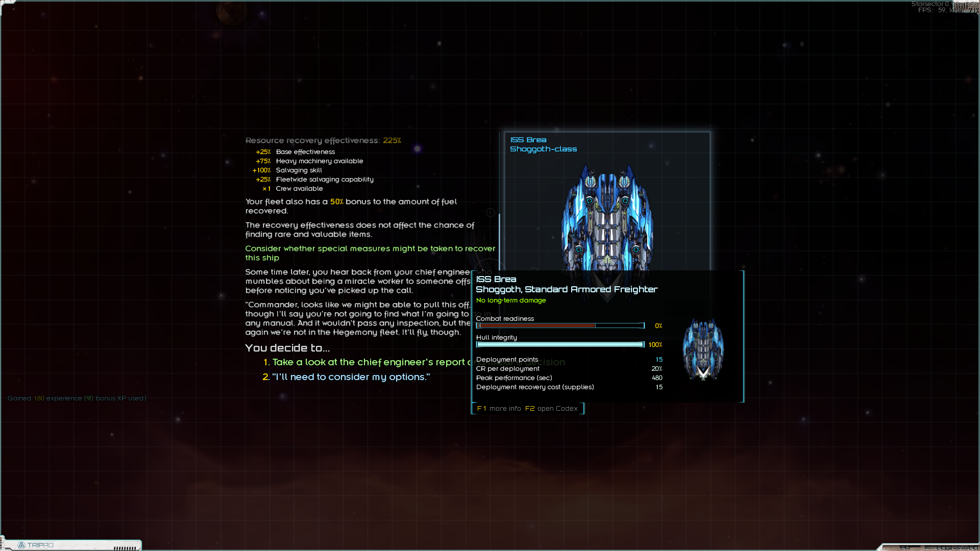Click the ISS Brea panel title
980x551 pixels.
coord(528,140)
